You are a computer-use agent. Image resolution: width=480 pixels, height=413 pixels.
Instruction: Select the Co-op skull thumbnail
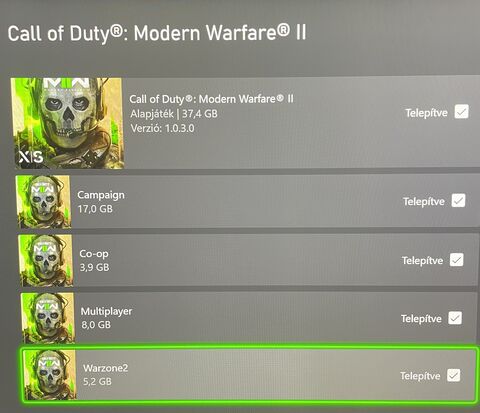click(46, 260)
